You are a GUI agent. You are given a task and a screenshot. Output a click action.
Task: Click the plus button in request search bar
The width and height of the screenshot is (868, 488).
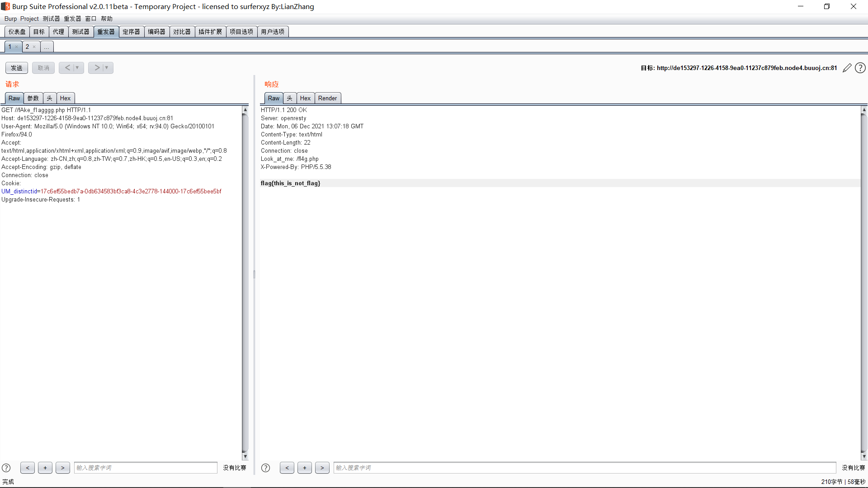(x=45, y=468)
